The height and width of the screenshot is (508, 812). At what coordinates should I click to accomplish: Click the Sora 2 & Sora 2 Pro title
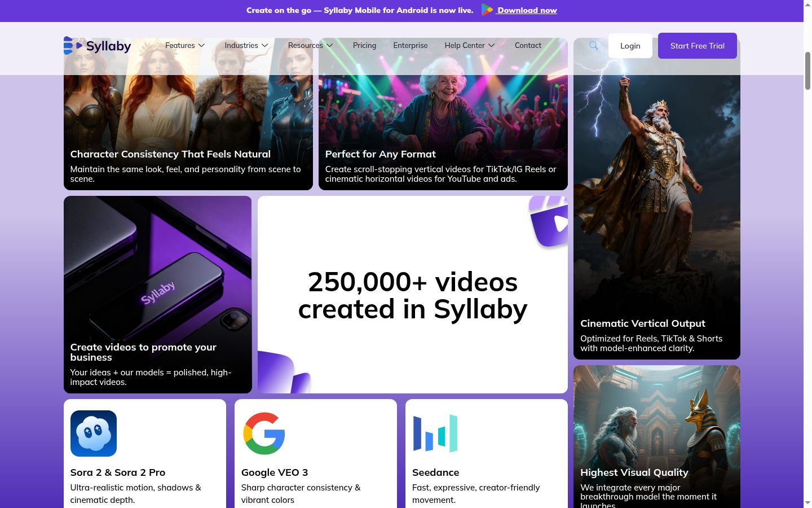coord(118,472)
